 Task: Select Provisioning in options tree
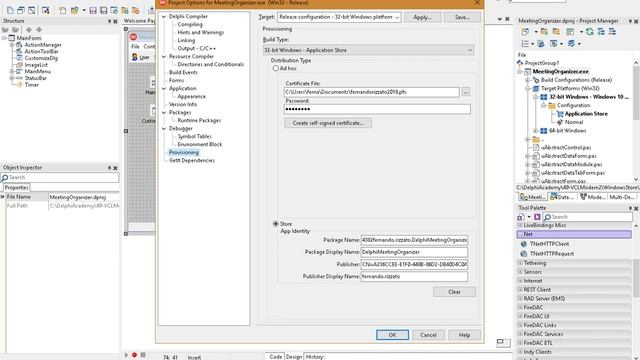pos(184,153)
